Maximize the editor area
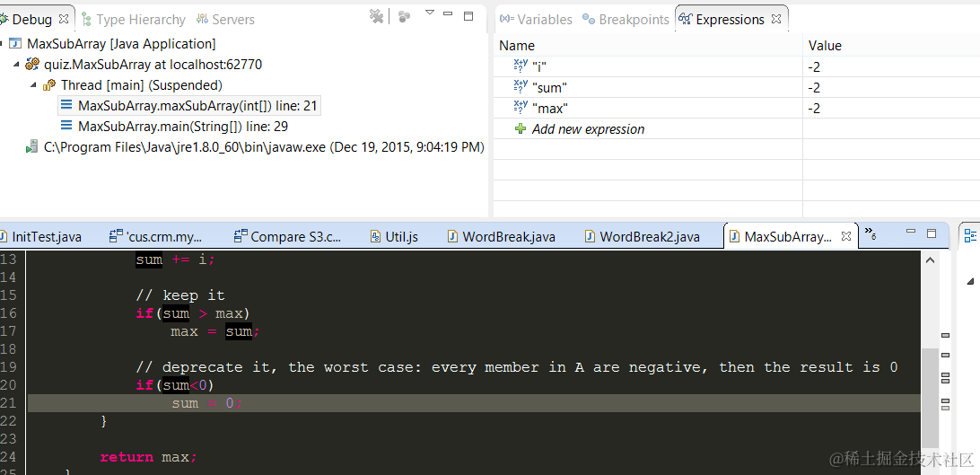 click(x=932, y=233)
